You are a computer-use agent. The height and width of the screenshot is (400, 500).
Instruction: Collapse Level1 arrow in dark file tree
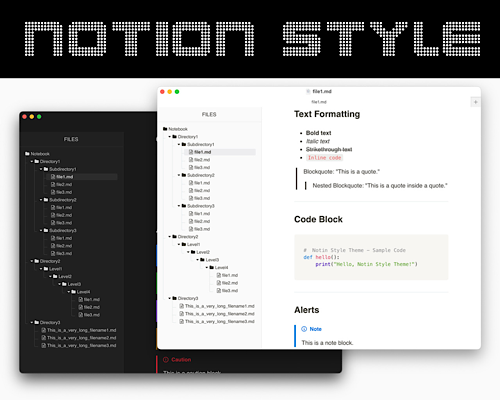pyautogui.click(x=41, y=269)
